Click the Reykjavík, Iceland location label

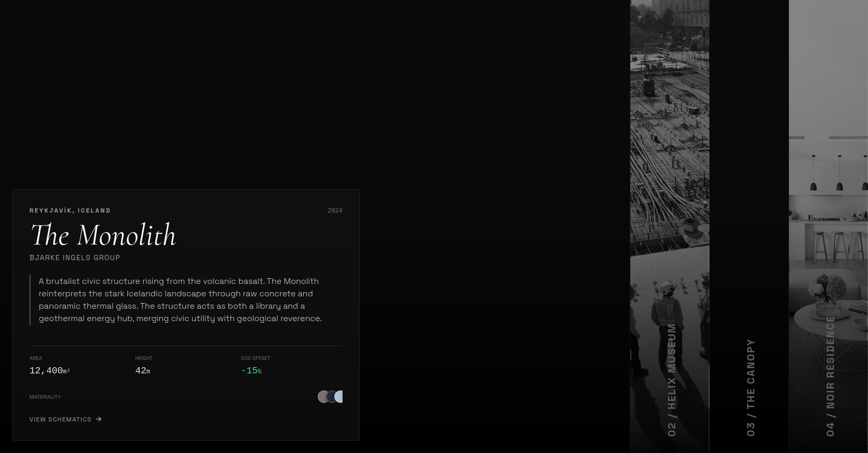click(x=70, y=210)
